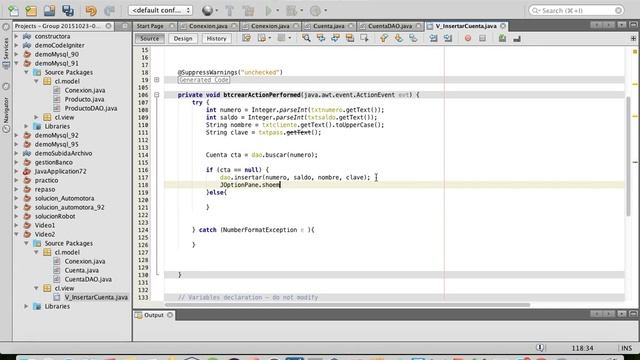Collapse the btcrearActionPerformed method fold
Image resolution: width=640 pixels, height=360 pixels.
click(156, 95)
